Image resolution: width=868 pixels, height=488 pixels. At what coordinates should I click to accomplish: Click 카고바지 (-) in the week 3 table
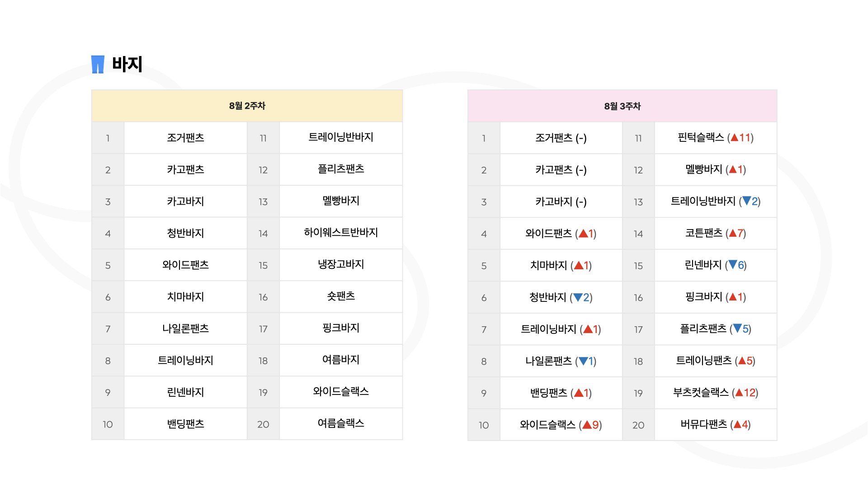click(561, 202)
